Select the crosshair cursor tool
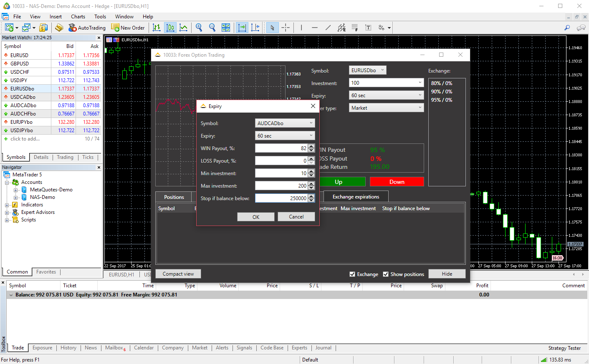Screen dimensions: 589x364 click(286, 28)
